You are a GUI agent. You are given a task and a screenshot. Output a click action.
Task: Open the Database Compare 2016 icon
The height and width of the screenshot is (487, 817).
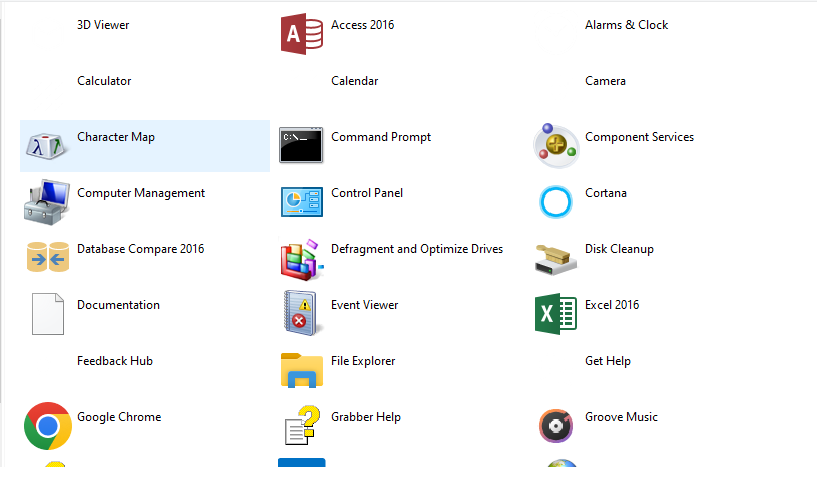coord(48,257)
